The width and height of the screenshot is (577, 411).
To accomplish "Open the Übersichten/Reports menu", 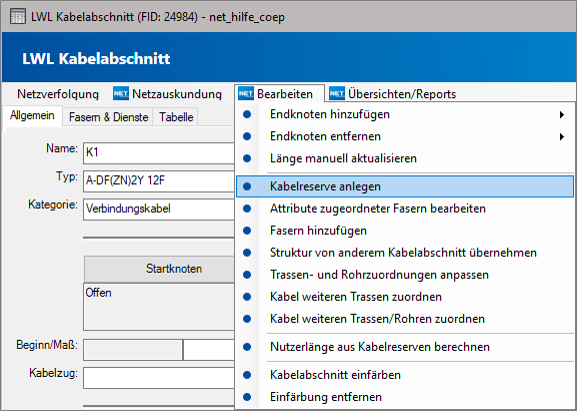I will coord(392,94).
